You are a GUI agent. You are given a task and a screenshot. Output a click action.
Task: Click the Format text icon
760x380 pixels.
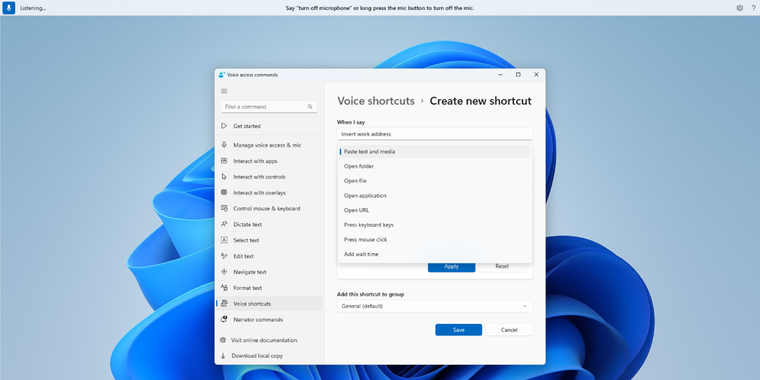click(224, 288)
